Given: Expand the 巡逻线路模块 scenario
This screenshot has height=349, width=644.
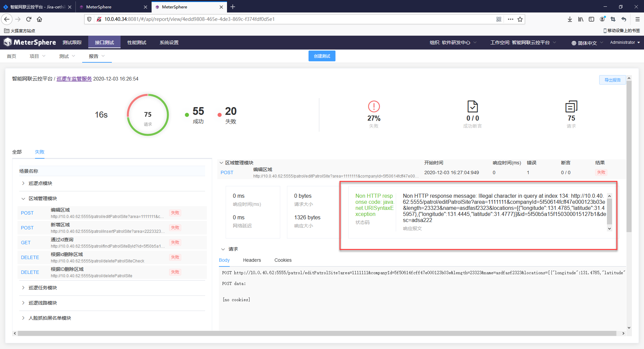Looking at the screenshot, I should tap(23, 303).
